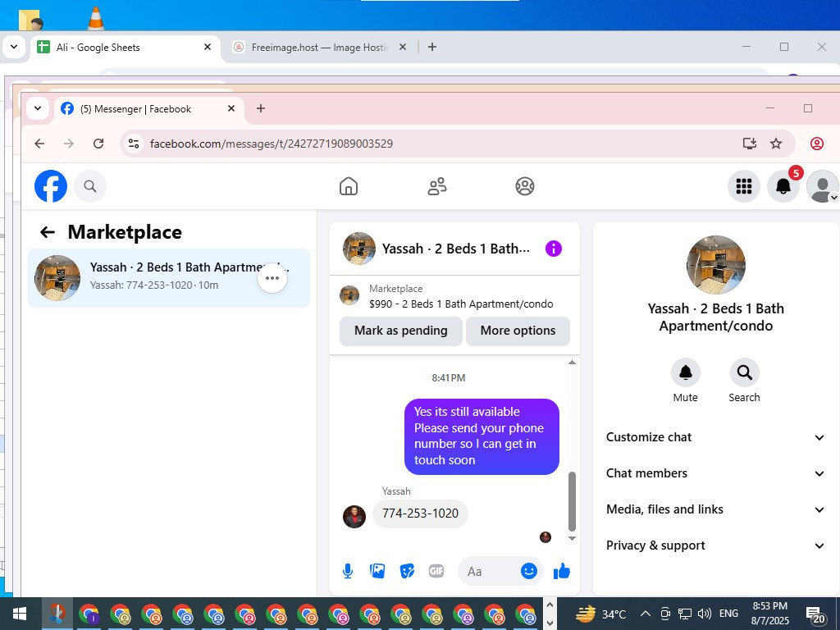Open tab search dropdown in Messenger window
The height and width of the screenshot is (630, 840).
coord(38,108)
